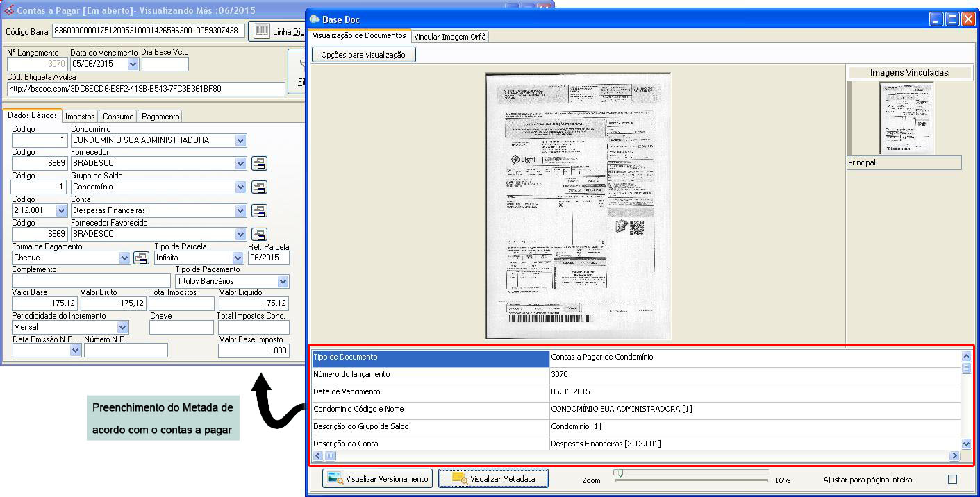The height and width of the screenshot is (497, 980).
Task: Click the Contas a Pagar window icon
Action: point(8,10)
